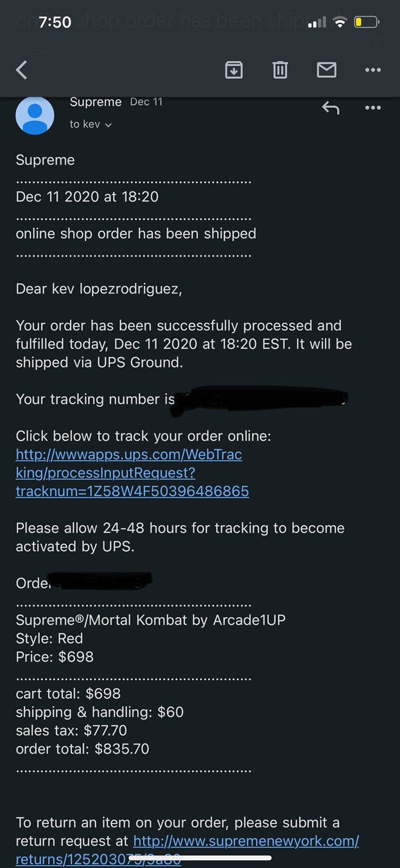
Task: Star this email conversation
Action: [373, 41]
